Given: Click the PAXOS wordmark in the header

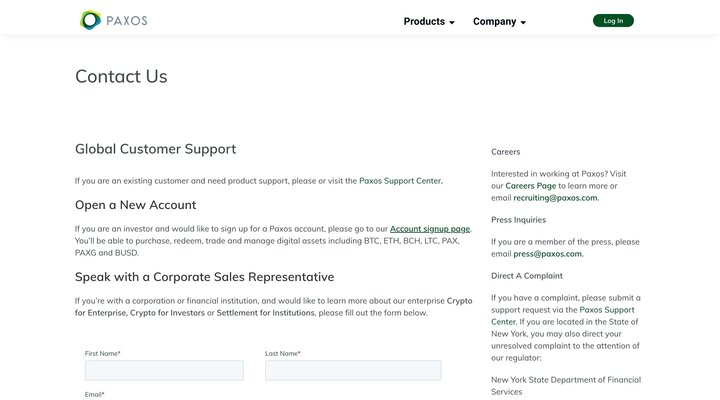Looking at the screenshot, I should point(128,21).
